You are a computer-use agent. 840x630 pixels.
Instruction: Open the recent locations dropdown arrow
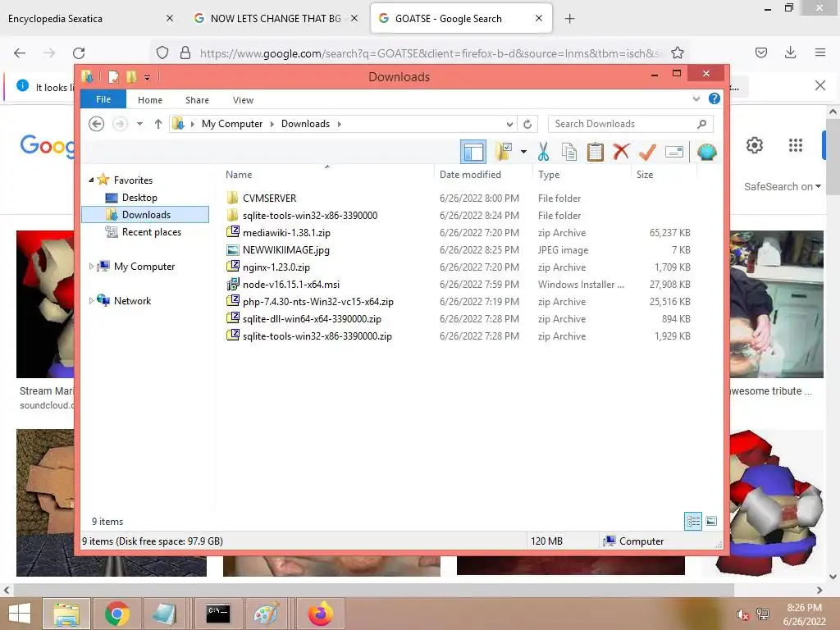(139, 125)
